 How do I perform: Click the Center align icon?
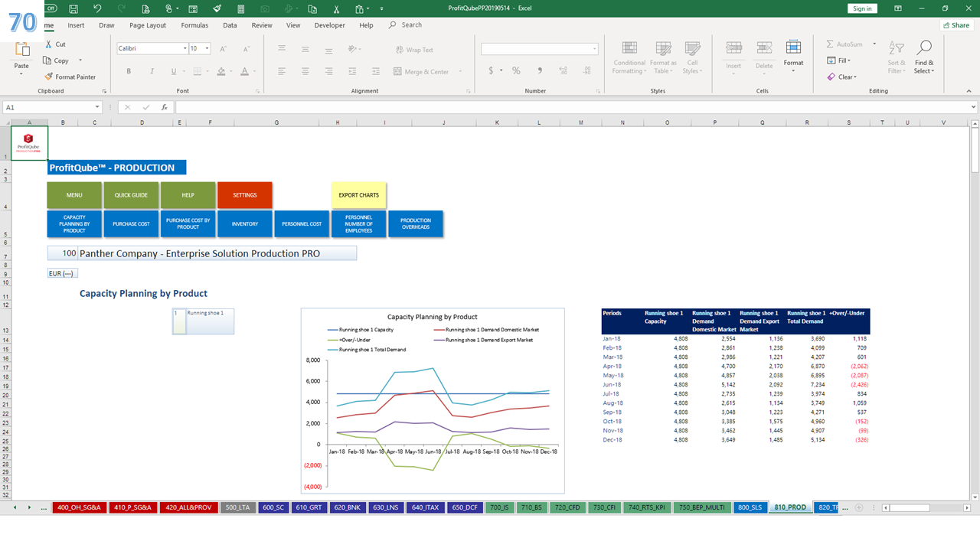(x=305, y=71)
